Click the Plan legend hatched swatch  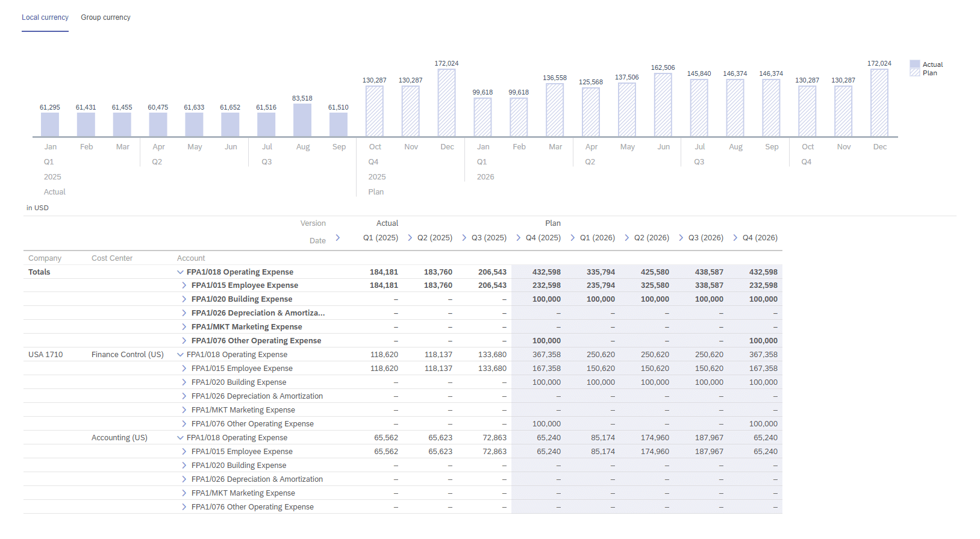[915, 72]
